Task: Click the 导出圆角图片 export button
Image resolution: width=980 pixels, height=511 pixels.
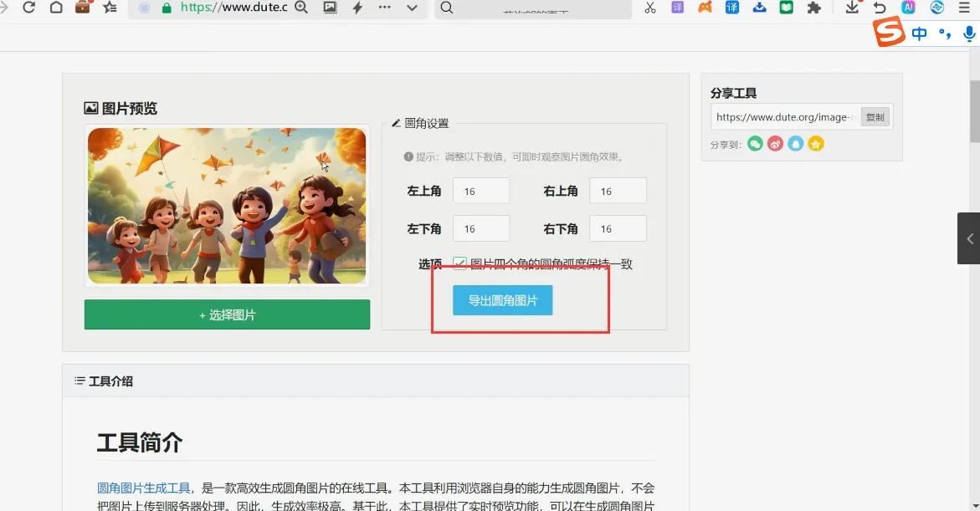Action: (502, 300)
